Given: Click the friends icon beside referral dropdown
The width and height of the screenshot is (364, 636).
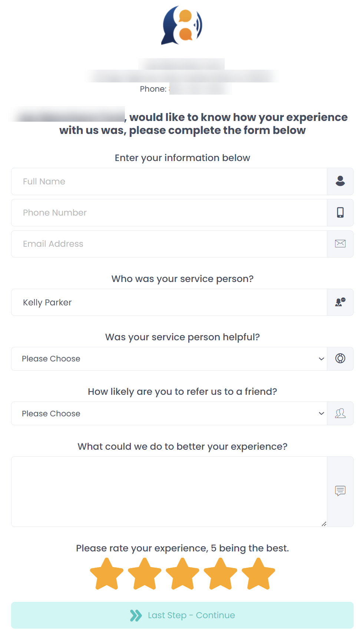Looking at the screenshot, I should click(x=340, y=413).
